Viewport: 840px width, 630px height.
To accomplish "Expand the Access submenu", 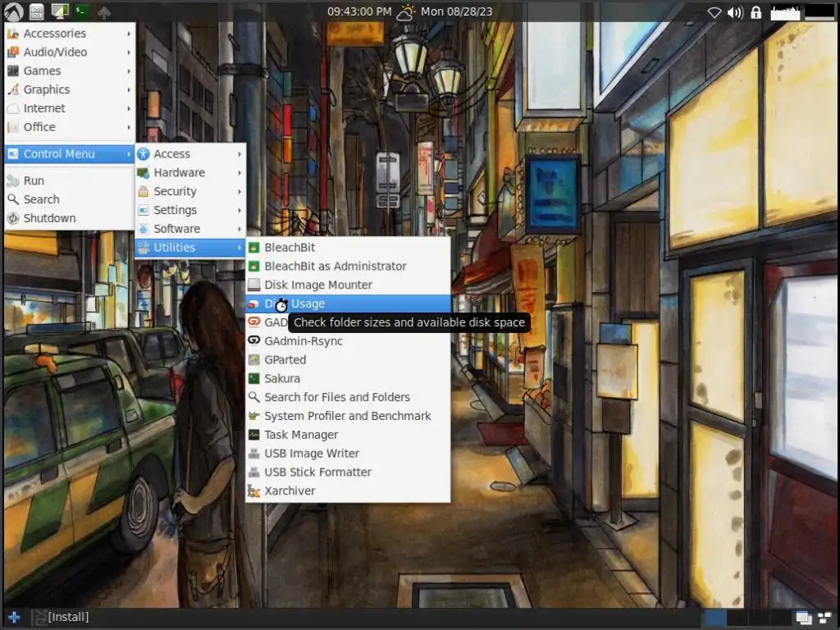I will point(190,153).
